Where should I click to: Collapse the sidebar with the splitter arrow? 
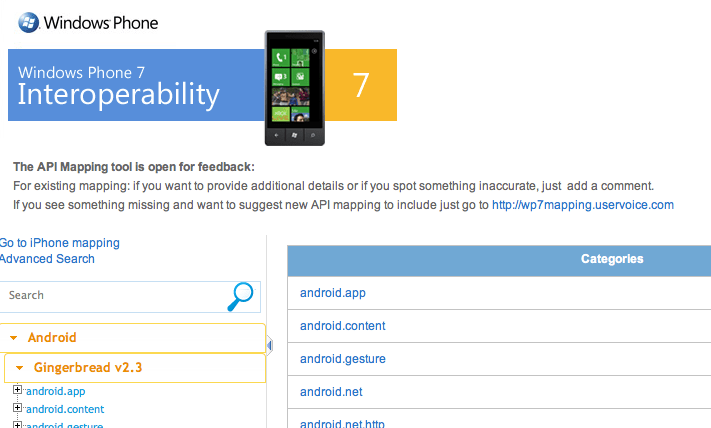pos(269,346)
